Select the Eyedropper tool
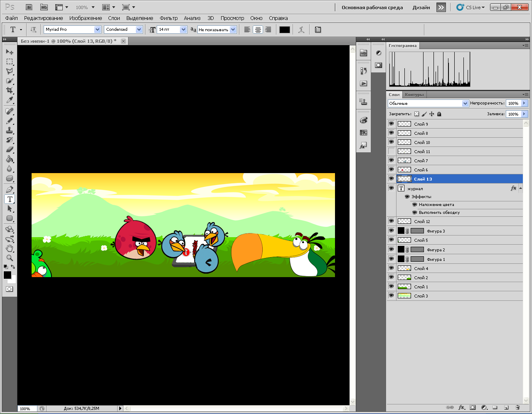Screen dimensions: 532x414 (x=10, y=100)
